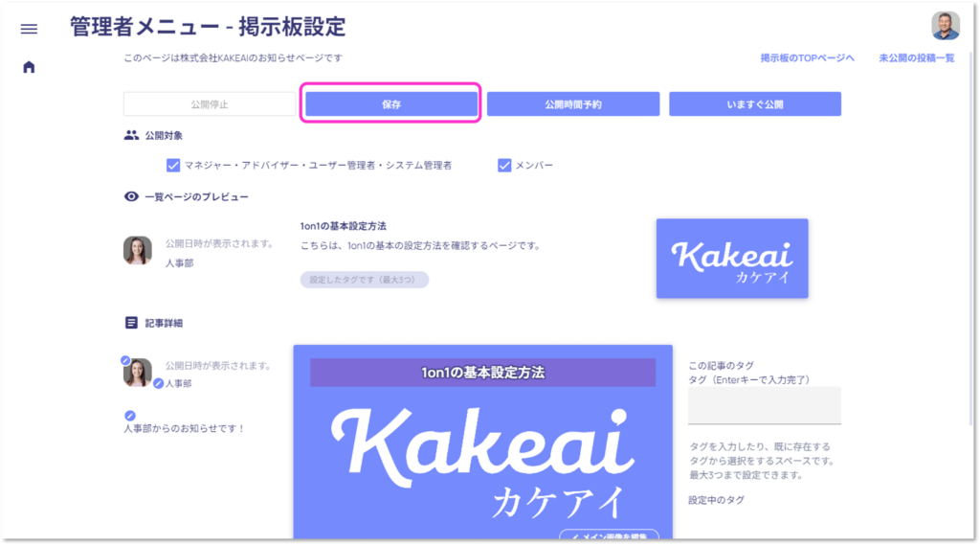Screen dimensions: 980x545
Task: Uncheck the マネジャー・アドバイザー checkbox
Action: tap(173, 165)
